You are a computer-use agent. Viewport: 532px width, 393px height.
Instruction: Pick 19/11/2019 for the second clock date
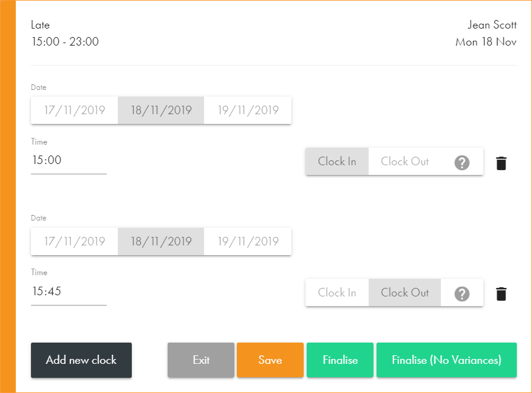[x=248, y=242]
